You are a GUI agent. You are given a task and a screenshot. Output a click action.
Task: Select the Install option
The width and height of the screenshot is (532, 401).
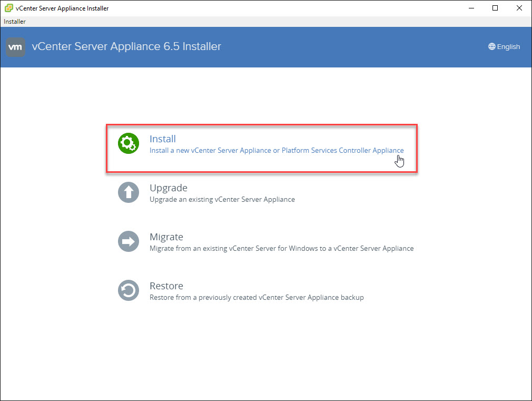(x=162, y=139)
